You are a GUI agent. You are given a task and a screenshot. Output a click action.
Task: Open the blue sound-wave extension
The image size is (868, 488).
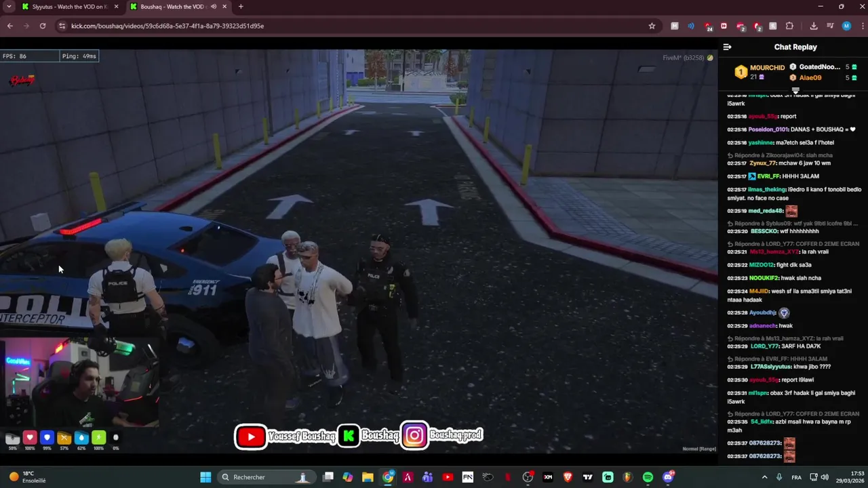(x=691, y=26)
